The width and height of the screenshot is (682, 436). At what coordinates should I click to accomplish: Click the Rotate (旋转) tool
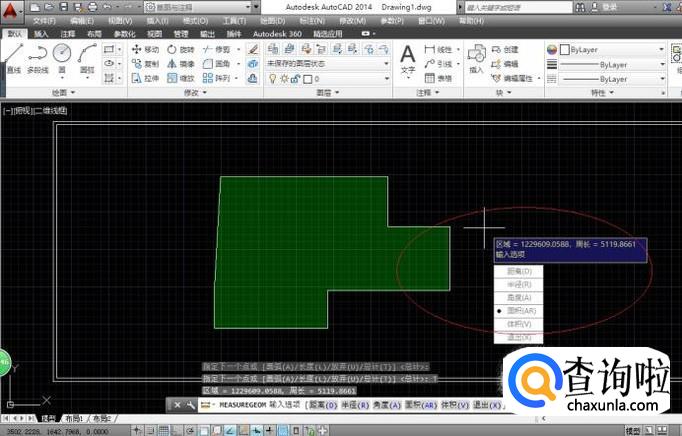pyautogui.click(x=181, y=49)
